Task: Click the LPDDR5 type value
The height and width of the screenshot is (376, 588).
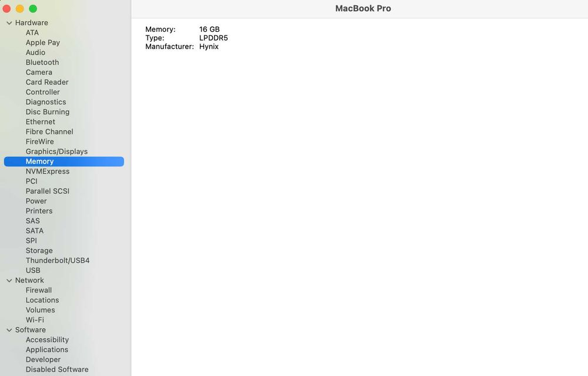Action: (213, 38)
